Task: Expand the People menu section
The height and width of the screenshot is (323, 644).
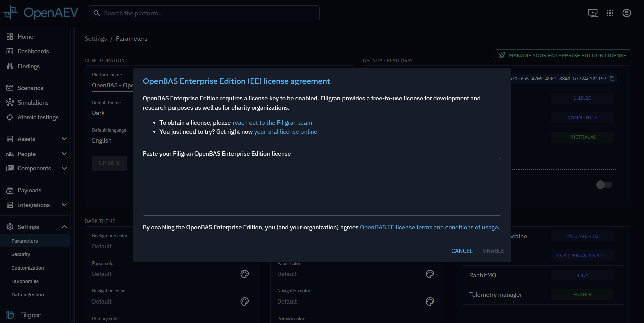Action: tap(64, 154)
